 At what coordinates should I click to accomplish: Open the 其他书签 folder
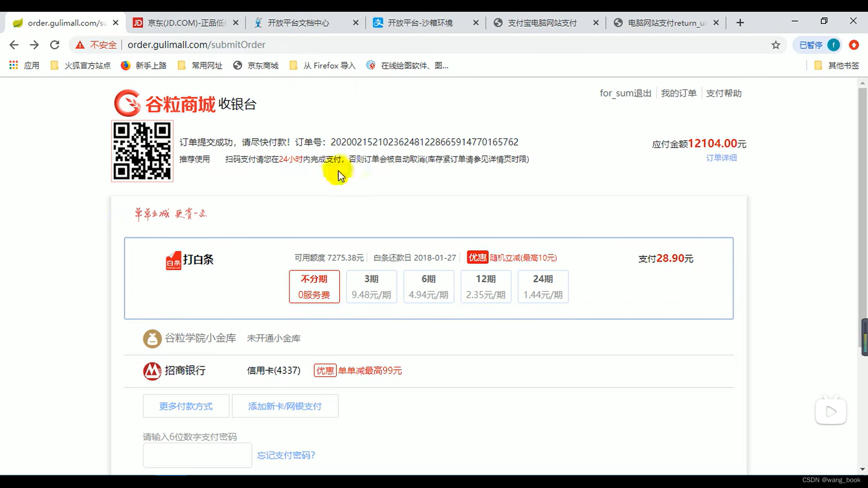click(836, 66)
